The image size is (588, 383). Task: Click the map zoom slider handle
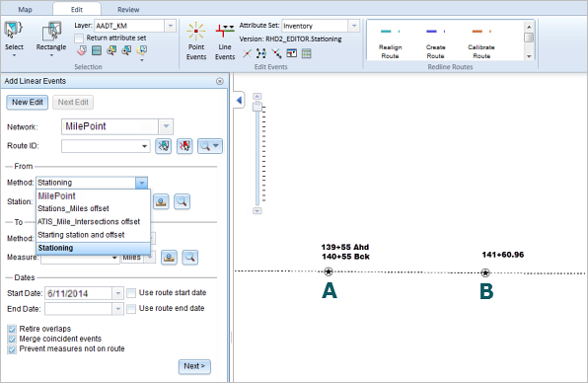pos(257,107)
